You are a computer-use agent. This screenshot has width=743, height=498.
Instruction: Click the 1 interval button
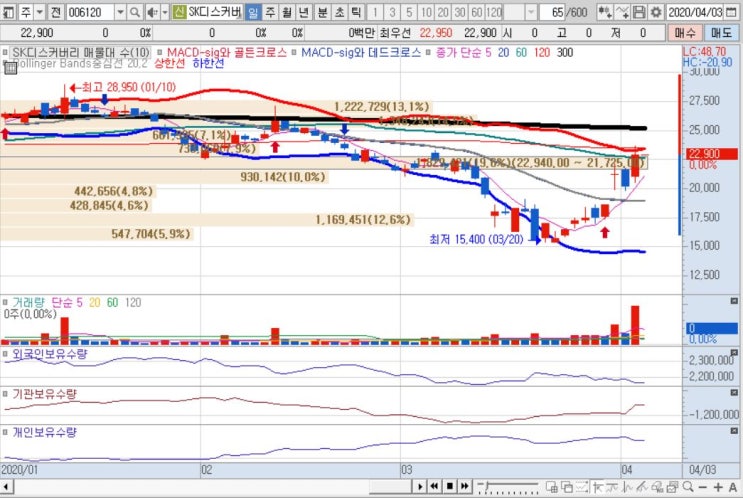click(x=375, y=12)
